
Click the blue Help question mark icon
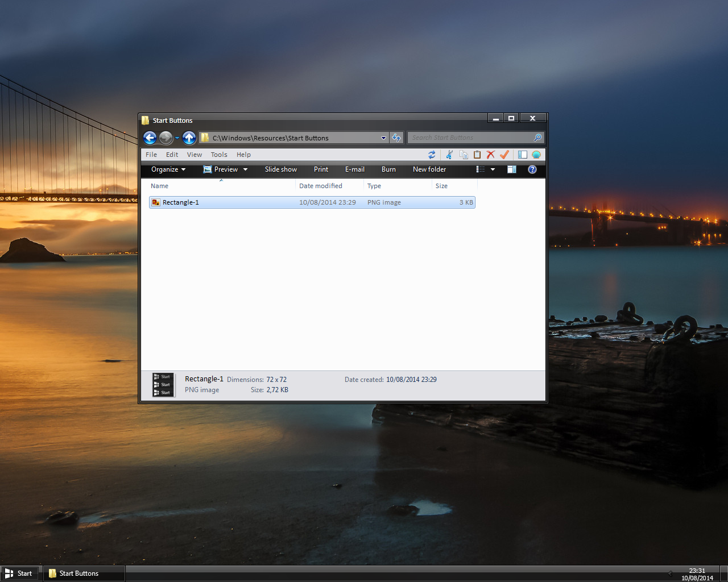pos(532,169)
